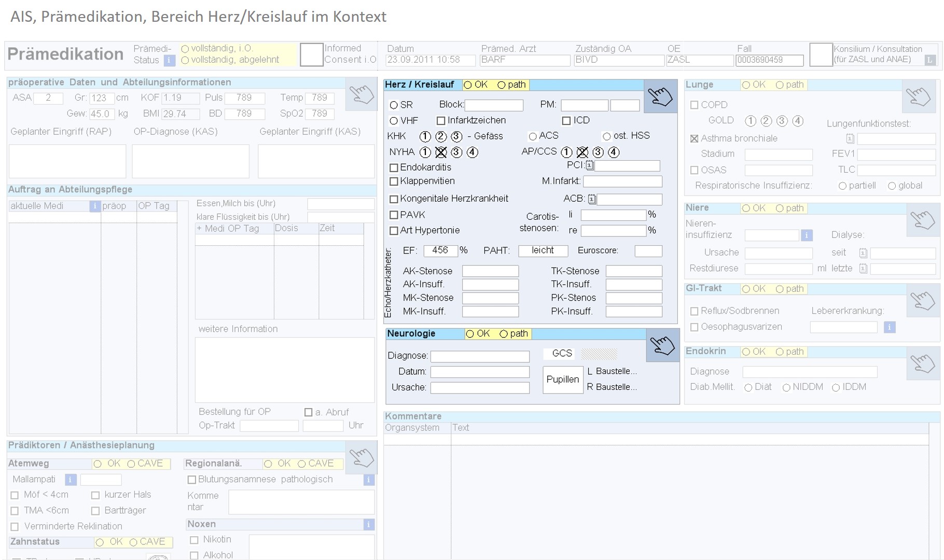Open calendar icon next to PCI field

pos(589,166)
